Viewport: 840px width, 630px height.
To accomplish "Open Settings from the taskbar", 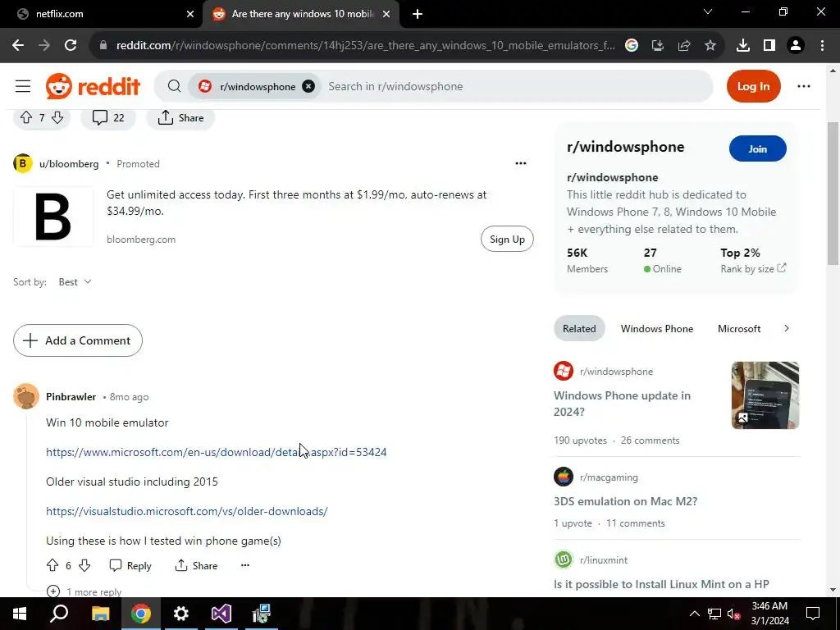I will [181, 614].
